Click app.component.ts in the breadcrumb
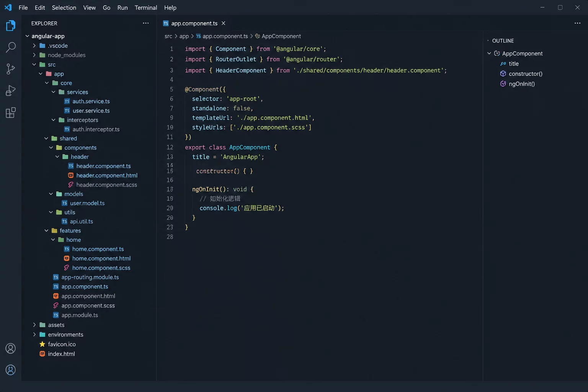 coord(225,36)
